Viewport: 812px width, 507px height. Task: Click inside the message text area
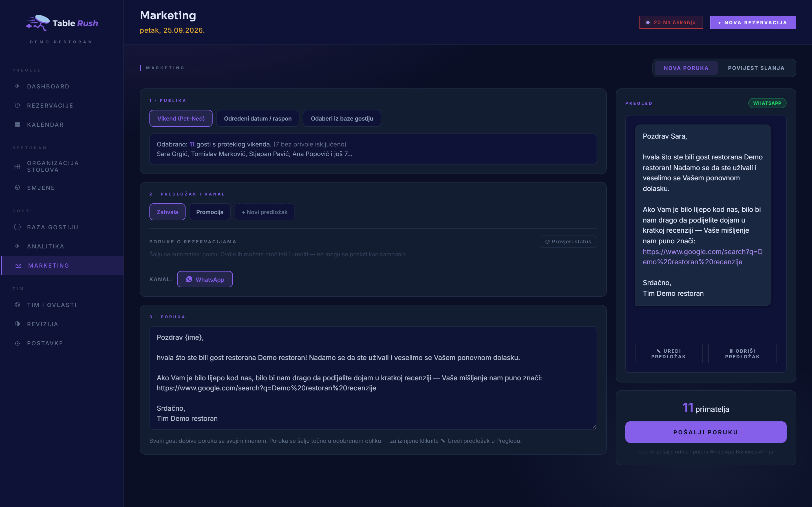tap(373, 378)
